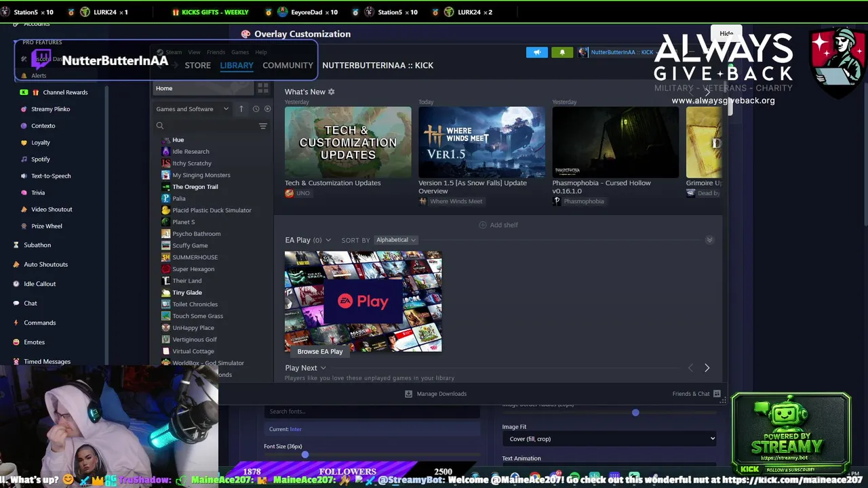Open the Prize Wheel feature
The width and height of the screenshot is (868, 488).
[46, 226]
